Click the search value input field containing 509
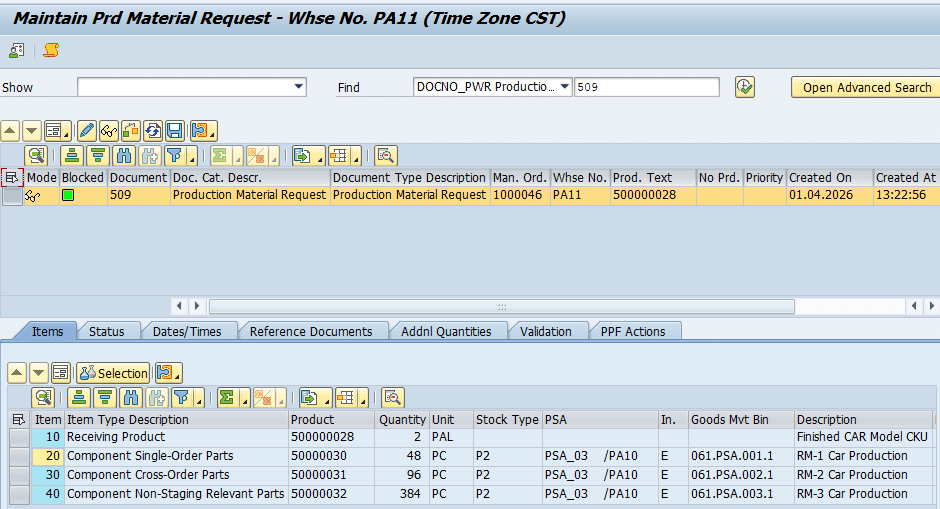 (646, 87)
